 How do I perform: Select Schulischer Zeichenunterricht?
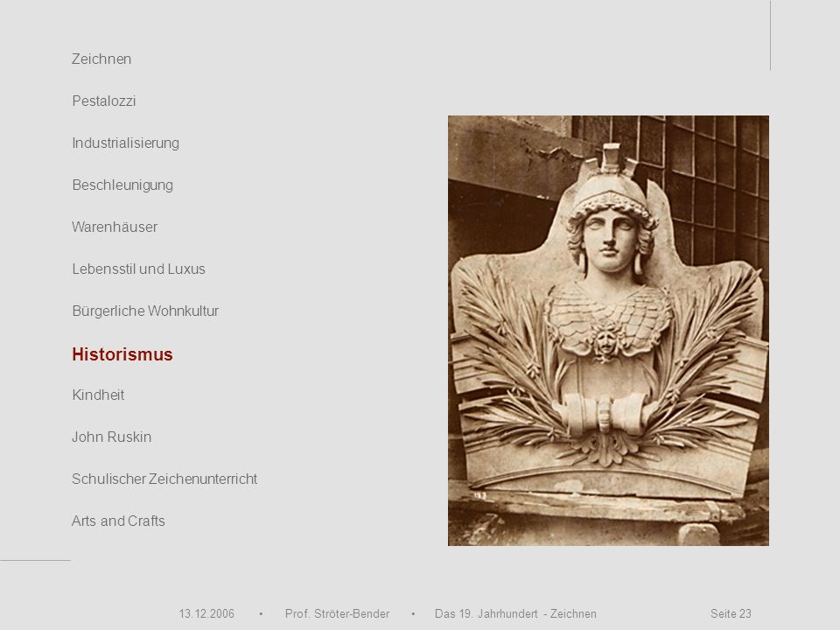(164, 479)
